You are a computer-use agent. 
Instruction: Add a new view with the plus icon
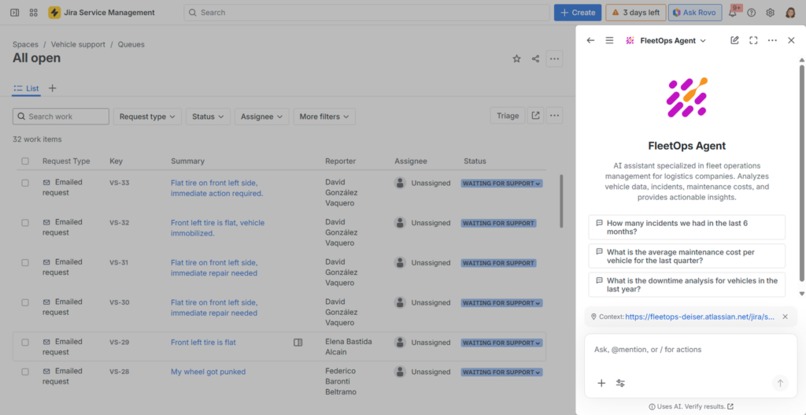(x=52, y=88)
